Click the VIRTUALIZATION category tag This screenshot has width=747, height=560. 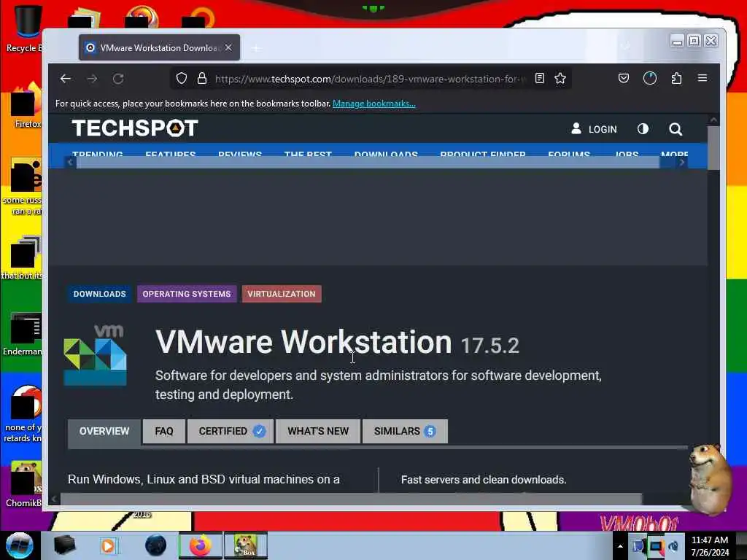282,294
